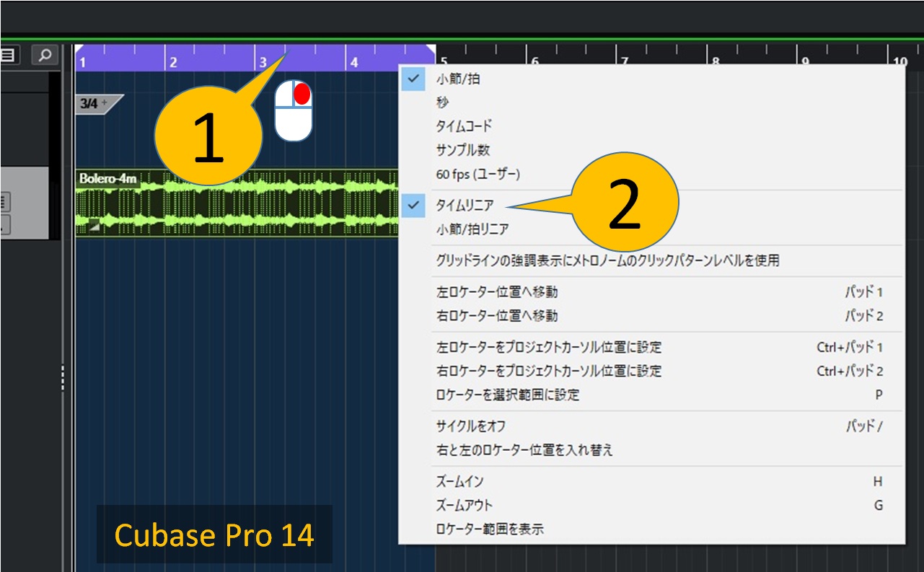This screenshot has height=572, width=924.
Task: Click bar 2 on the ruler
Action: (x=173, y=63)
